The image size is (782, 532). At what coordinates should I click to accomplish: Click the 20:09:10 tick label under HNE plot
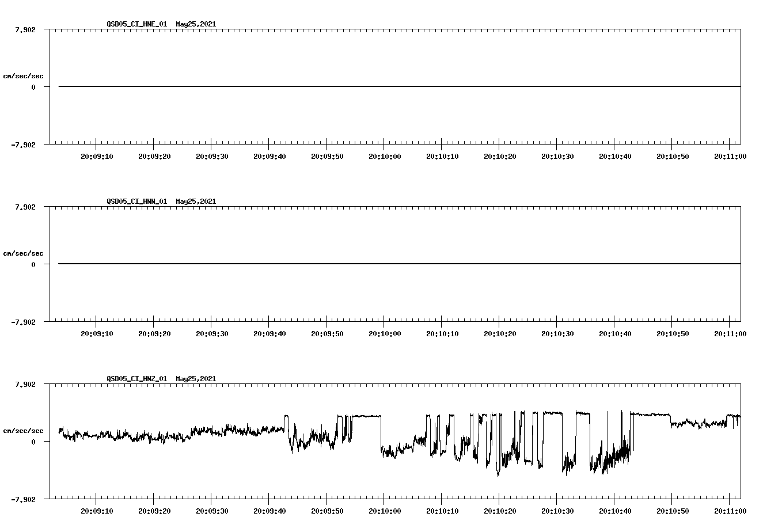click(96, 155)
